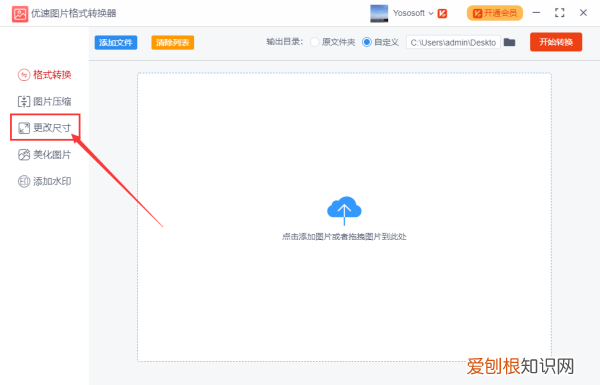Switch to 美化图片 menu label
Screen dimensions: 600x385
[x=52, y=155]
